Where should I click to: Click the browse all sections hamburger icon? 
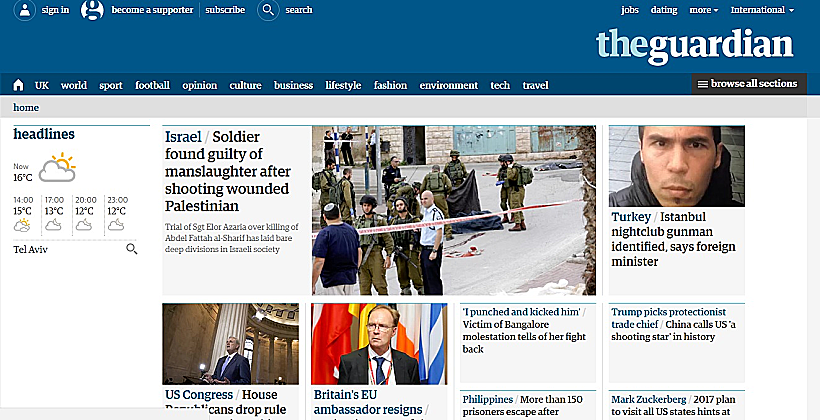pyautogui.click(x=703, y=84)
